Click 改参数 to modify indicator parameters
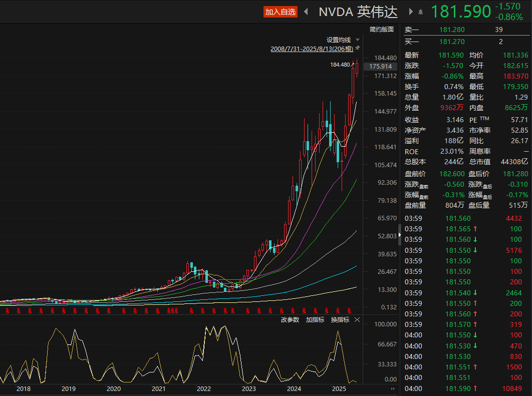The height and width of the screenshot is (396, 532). click(290, 320)
